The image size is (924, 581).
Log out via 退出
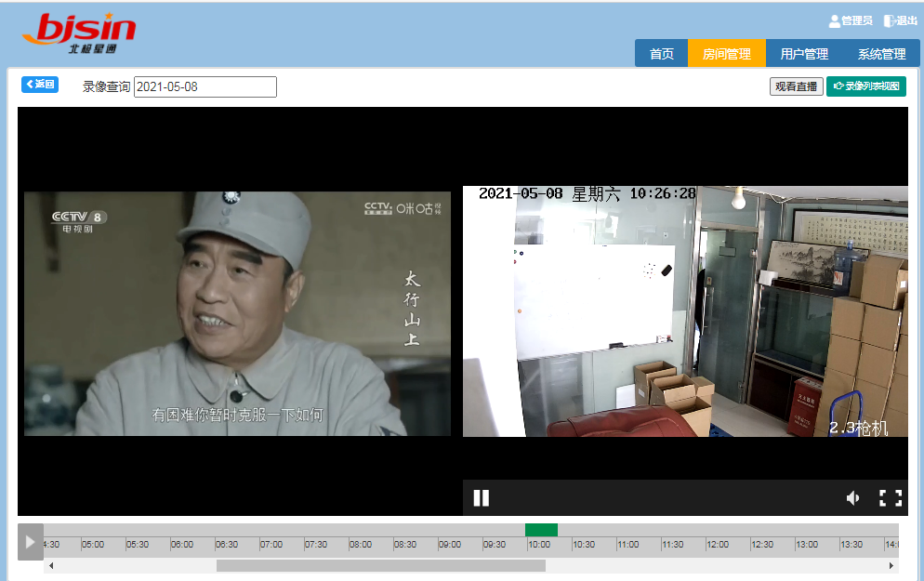tap(901, 21)
